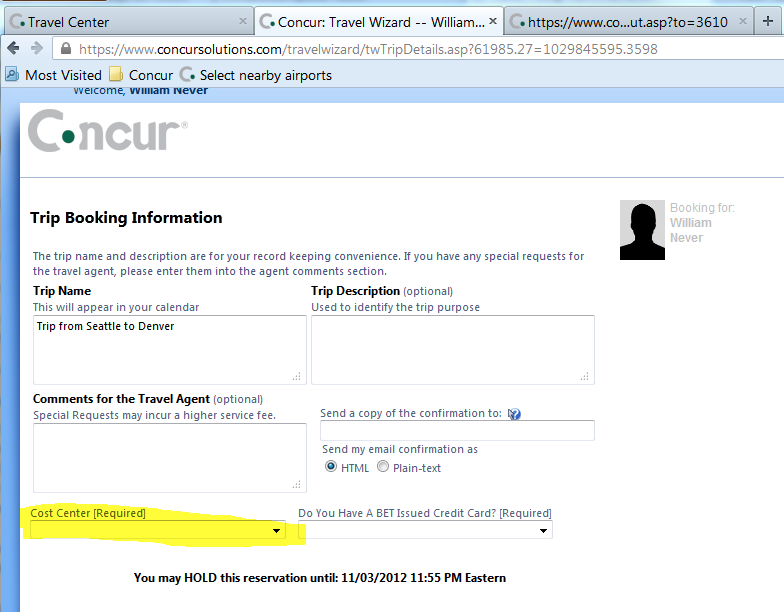Click the Comments for Travel Agent box

pos(170,458)
